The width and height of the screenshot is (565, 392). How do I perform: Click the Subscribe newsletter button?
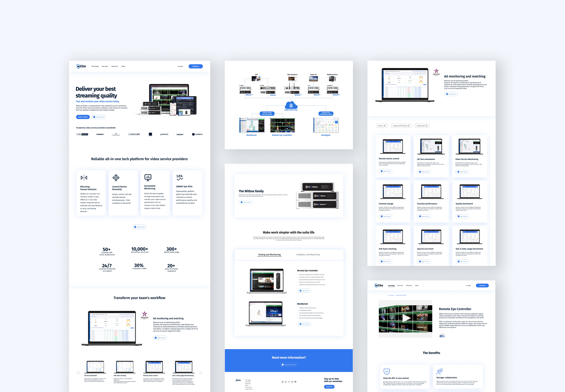329,387
